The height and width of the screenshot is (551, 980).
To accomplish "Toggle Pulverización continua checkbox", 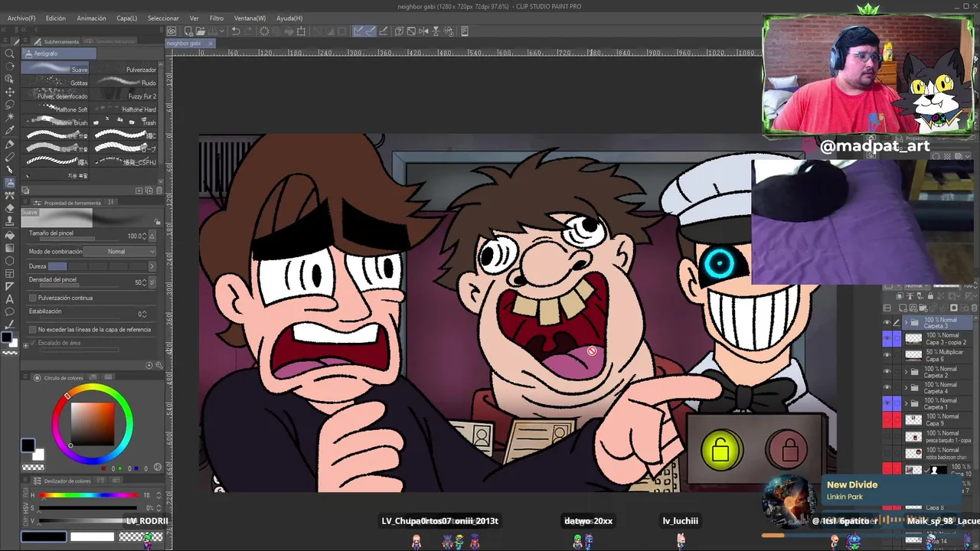I will (32, 298).
